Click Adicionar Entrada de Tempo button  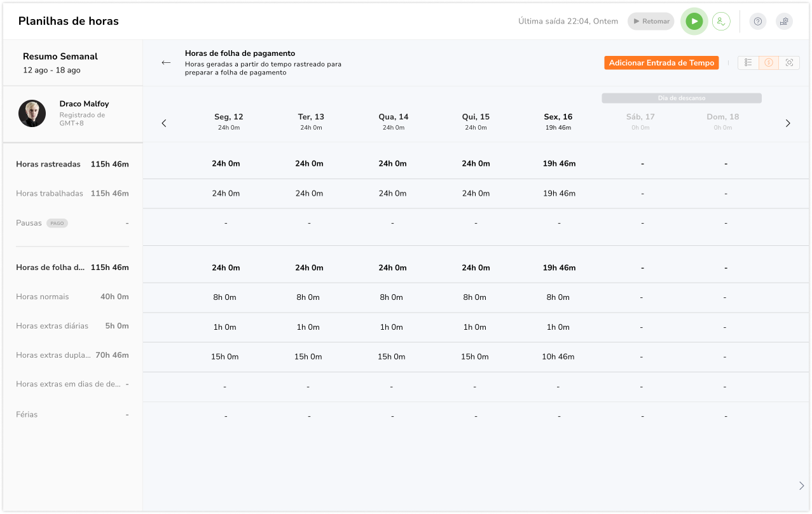[x=661, y=63]
